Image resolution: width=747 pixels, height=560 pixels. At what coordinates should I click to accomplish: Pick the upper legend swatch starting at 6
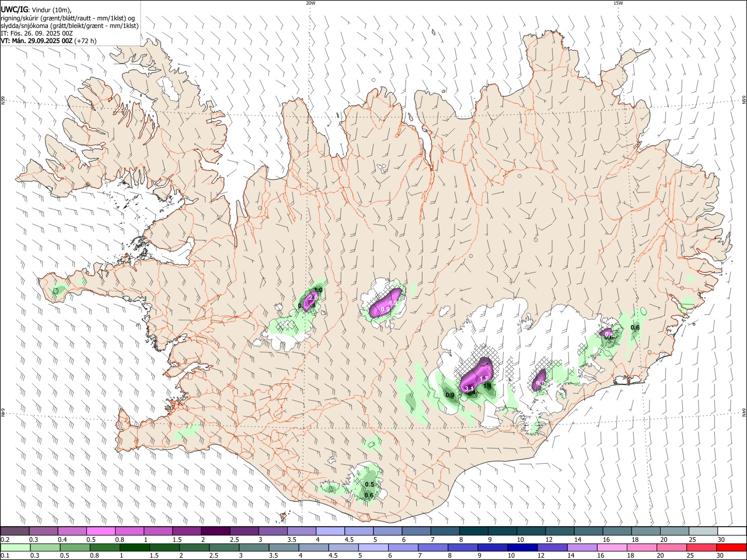pos(416,531)
